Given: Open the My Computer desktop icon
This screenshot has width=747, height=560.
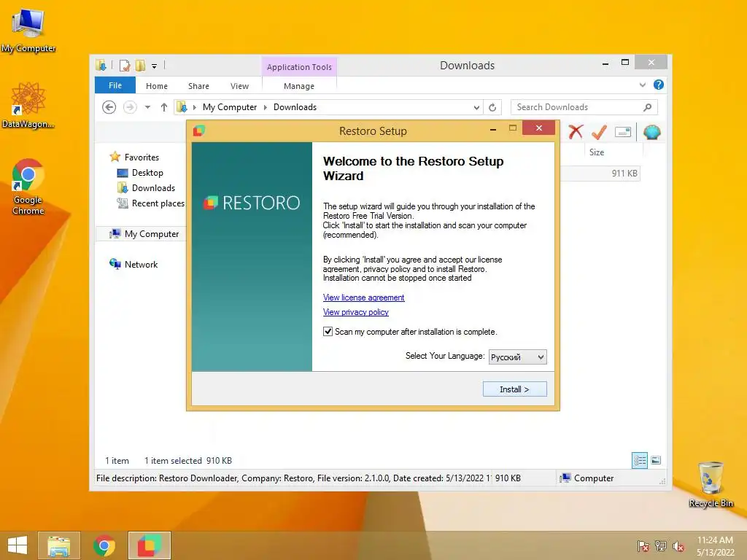Looking at the screenshot, I should pos(28,30).
